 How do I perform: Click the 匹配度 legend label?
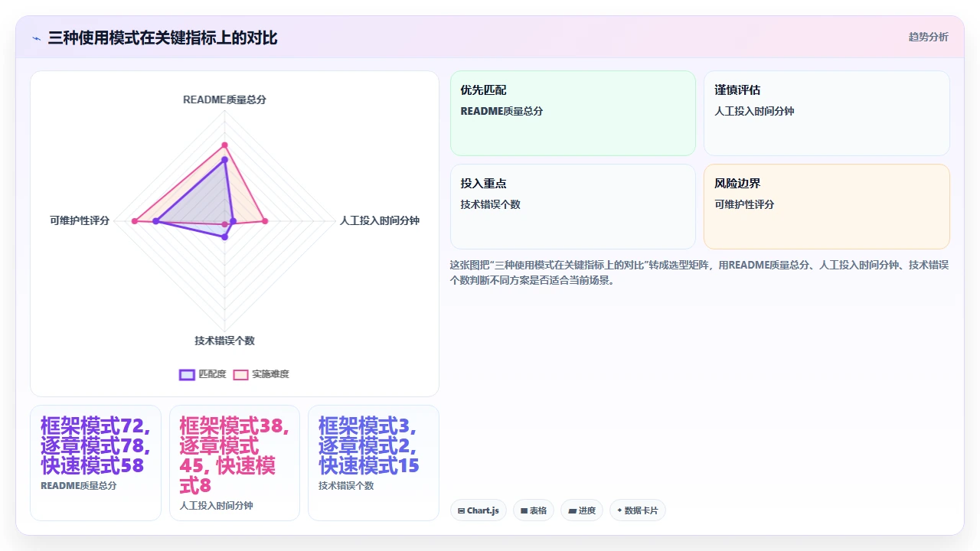click(212, 374)
